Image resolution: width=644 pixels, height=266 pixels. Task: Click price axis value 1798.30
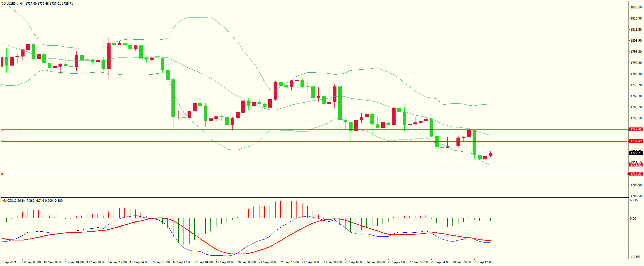pyautogui.click(x=636, y=52)
